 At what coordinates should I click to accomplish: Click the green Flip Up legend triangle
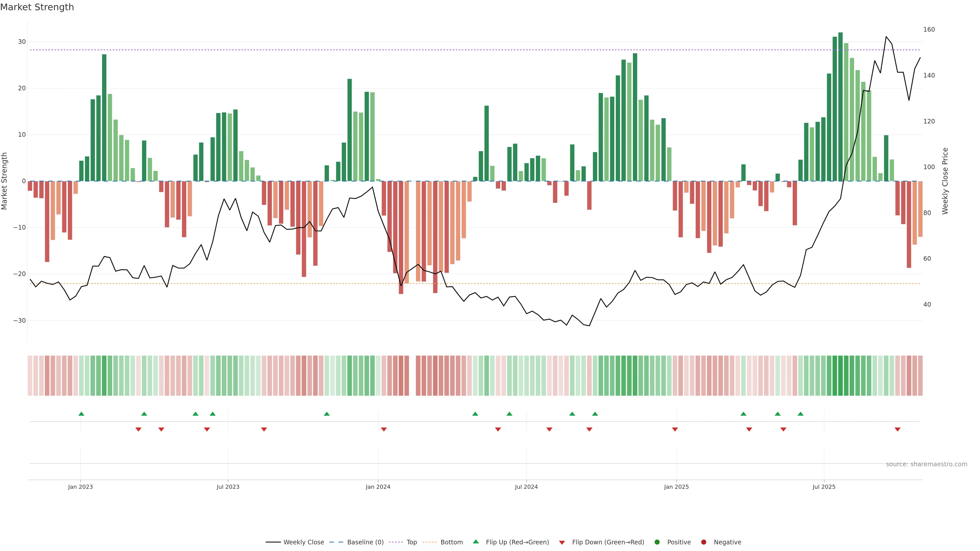click(x=475, y=542)
